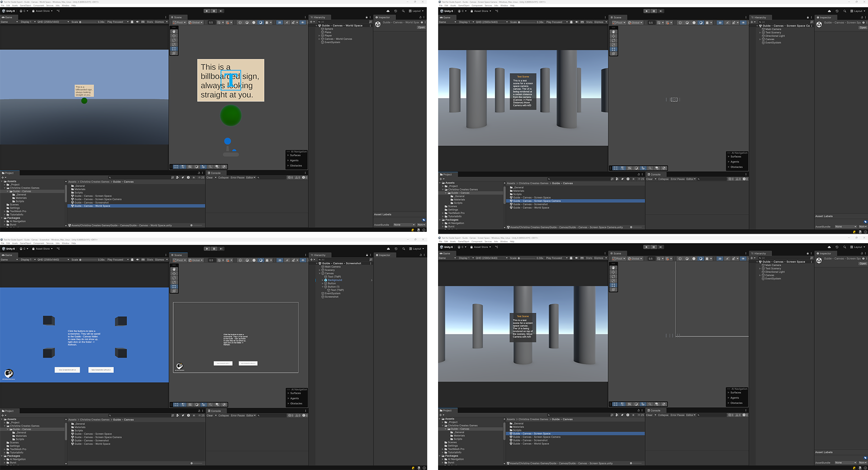Open GameObject menu in World Space window
The width and height of the screenshot is (868, 470).
(25, 5)
